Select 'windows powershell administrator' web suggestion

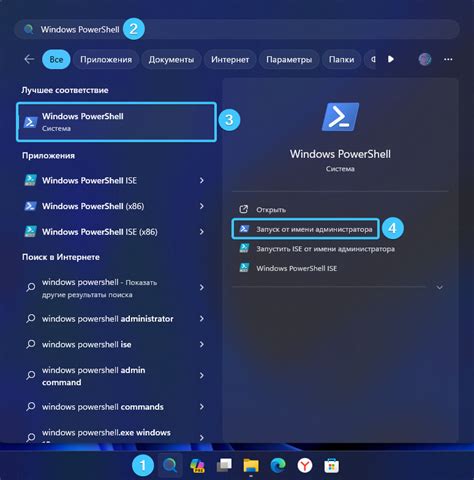point(115,319)
